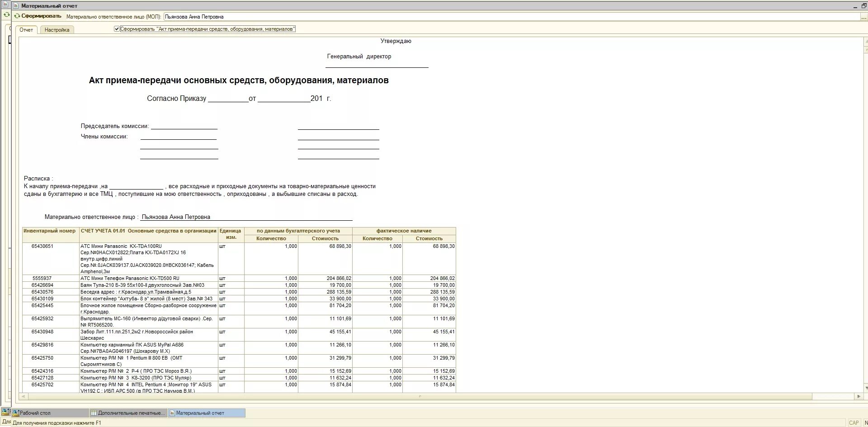Click the МОЛ field with Пьянзова Анна Петровна
868x427 pixels.
[x=511, y=17]
